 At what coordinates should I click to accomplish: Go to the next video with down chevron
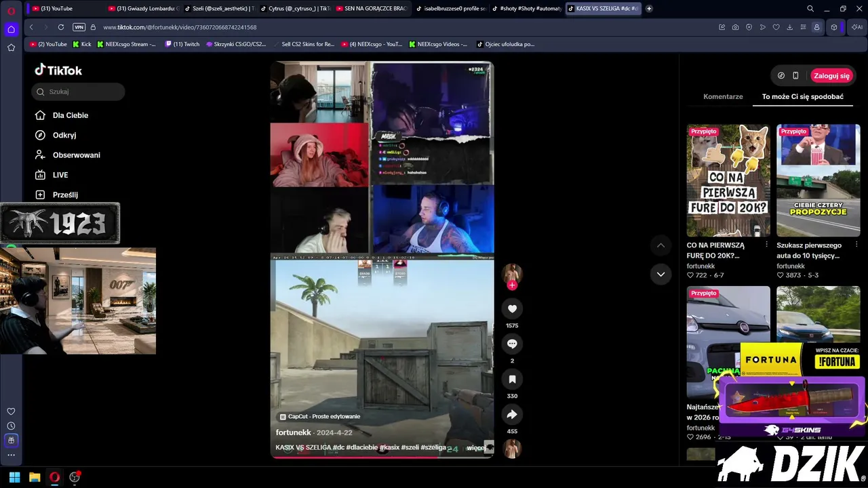660,274
